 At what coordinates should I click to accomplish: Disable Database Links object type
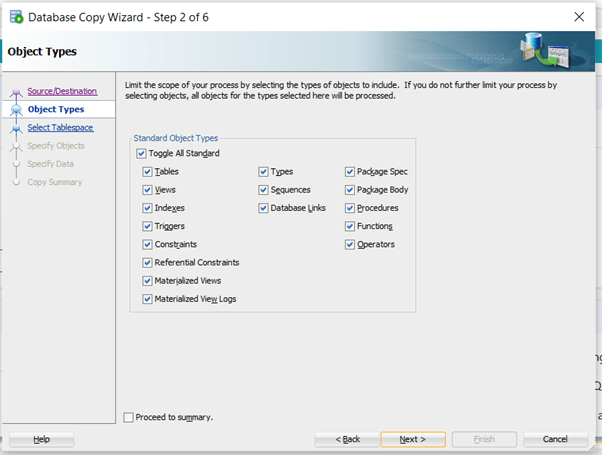point(264,208)
